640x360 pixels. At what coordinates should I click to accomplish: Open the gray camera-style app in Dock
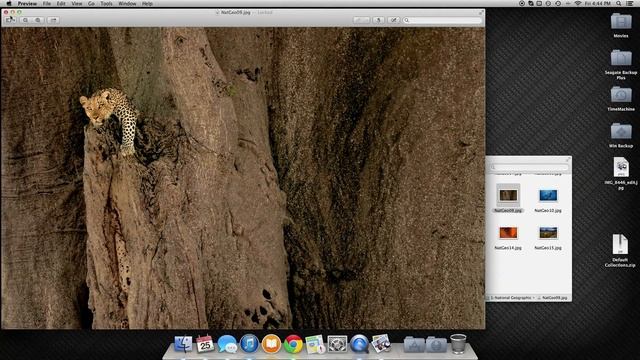[337, 344]
